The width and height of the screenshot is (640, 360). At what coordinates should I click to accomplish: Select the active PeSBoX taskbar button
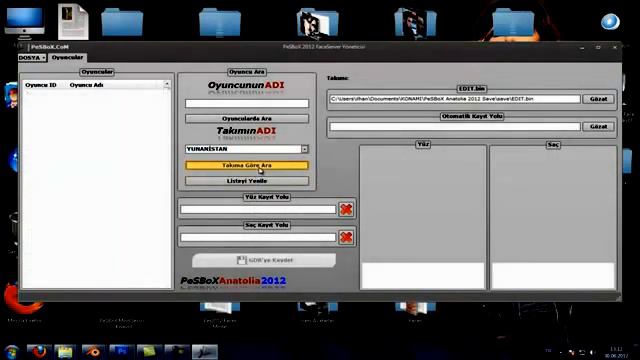205,351
